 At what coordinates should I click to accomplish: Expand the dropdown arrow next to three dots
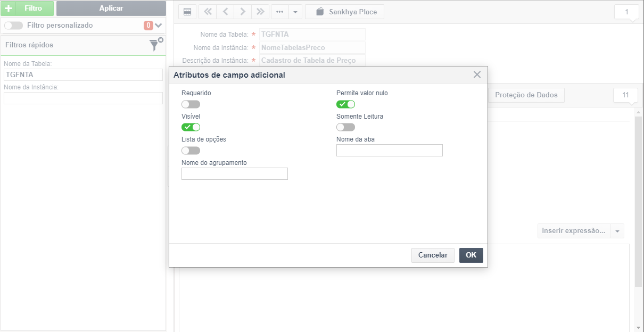click(296, 12)
